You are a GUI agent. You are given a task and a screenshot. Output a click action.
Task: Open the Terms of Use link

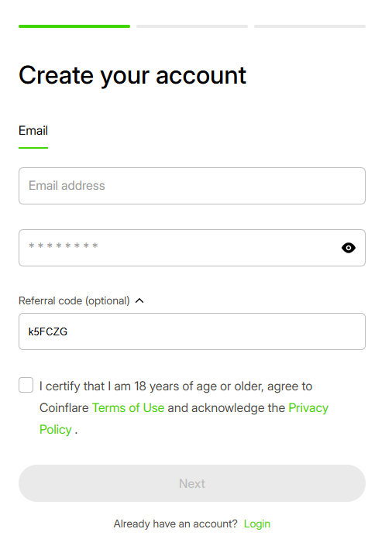pyautogui.click(x=129, y=408)
